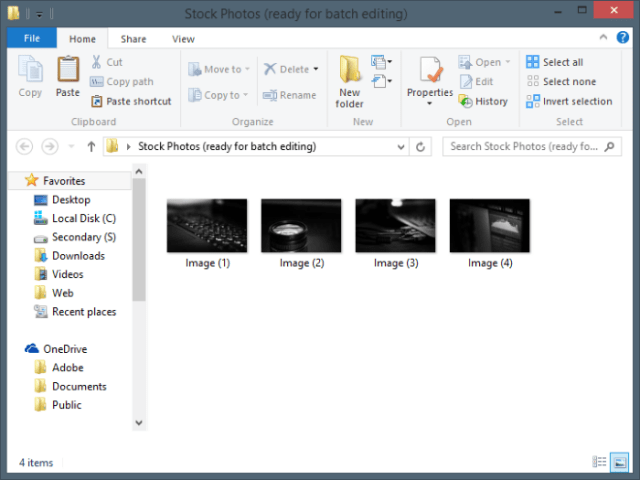Click the search magnifier icon
This screenshot has height=480, width=640.
coord(609,146)
